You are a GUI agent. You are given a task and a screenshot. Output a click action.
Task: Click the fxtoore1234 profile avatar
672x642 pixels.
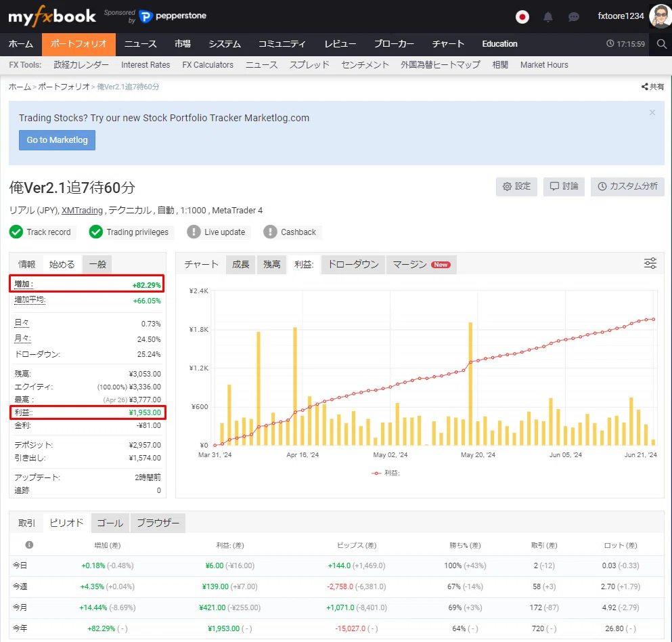point(660,16)
